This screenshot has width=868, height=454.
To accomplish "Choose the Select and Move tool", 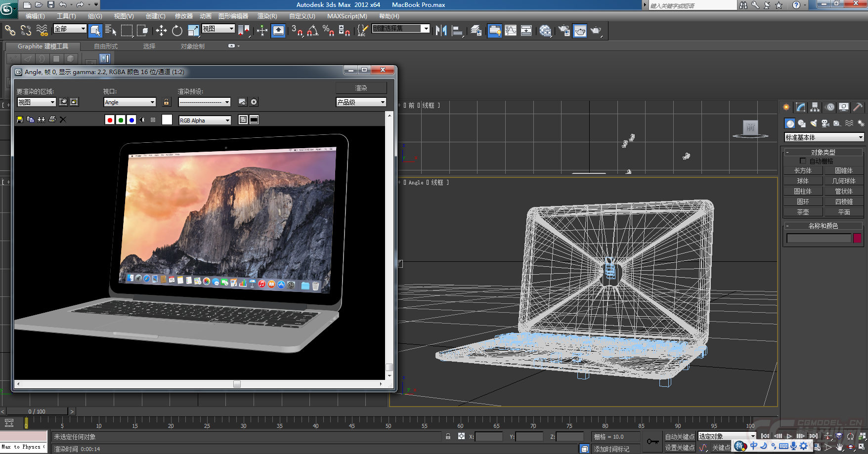I will [161, 31].
